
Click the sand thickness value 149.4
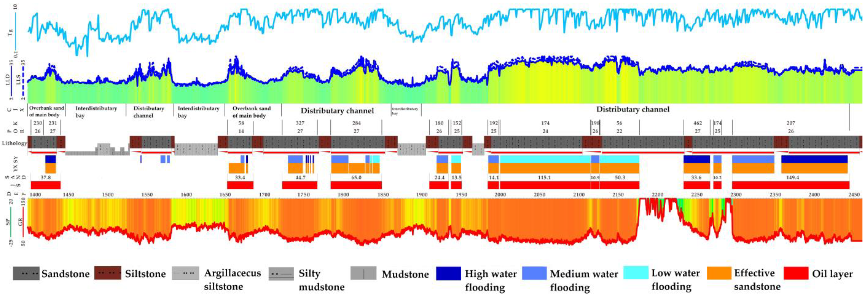(792, 177)
